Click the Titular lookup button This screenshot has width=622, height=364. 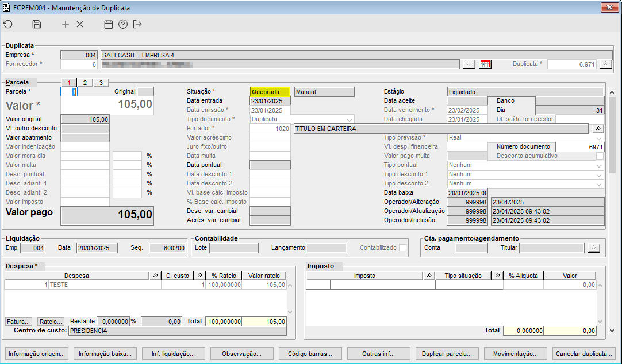coord(593,248)
